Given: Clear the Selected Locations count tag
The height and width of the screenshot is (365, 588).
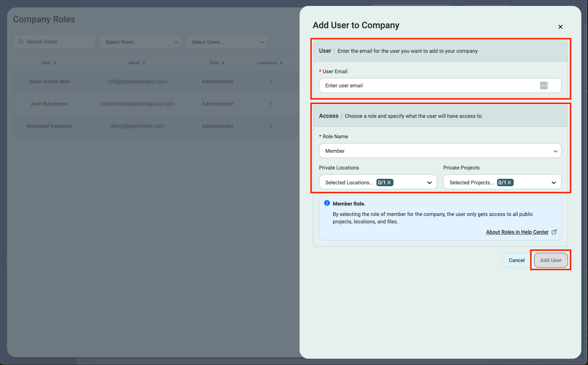Looking at the screenshot, I should click(x=389, y=182).
